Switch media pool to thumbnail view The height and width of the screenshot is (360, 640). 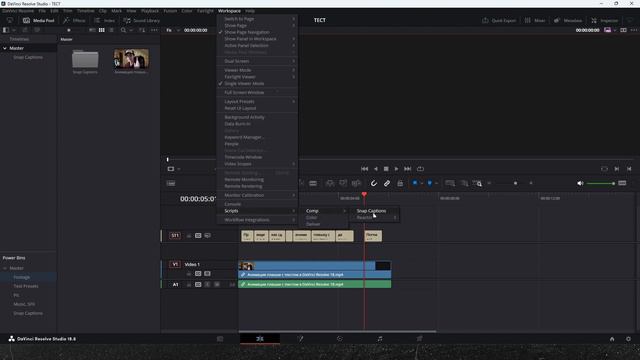point(102,30)
